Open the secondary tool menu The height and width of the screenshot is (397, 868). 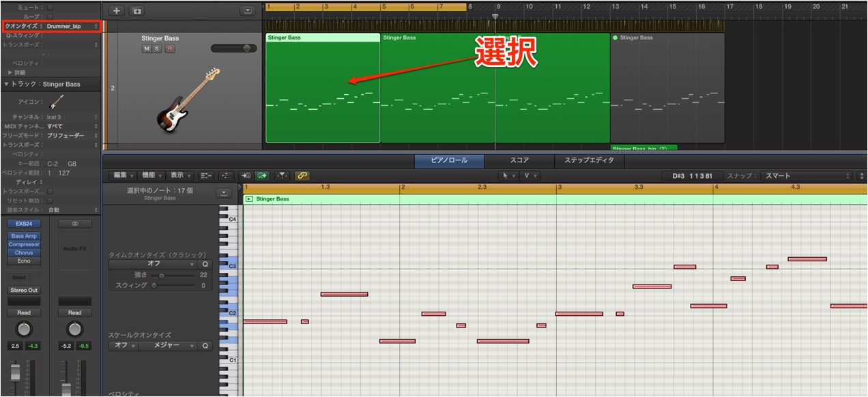[x=530, y=176]
